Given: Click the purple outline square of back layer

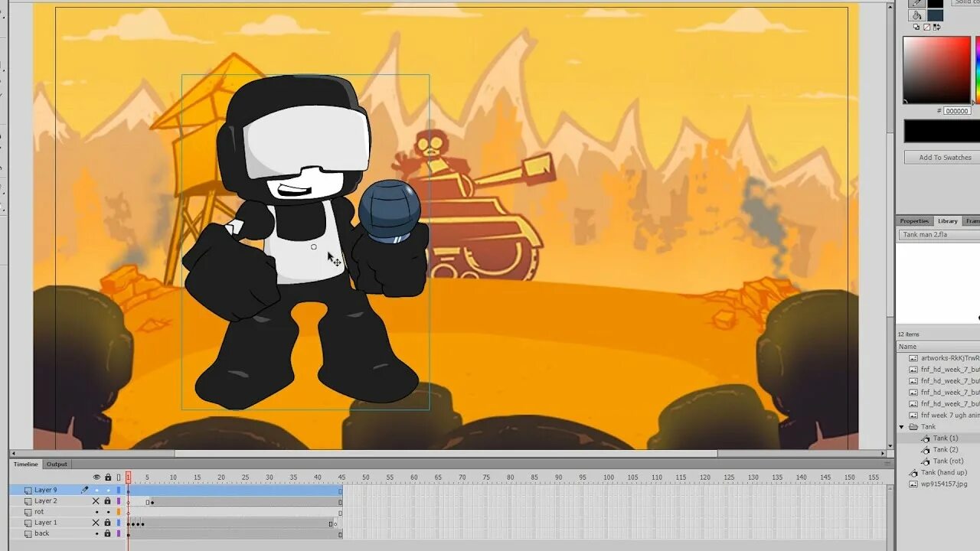Looking at the screenshot, I should [x=119, y=533].
